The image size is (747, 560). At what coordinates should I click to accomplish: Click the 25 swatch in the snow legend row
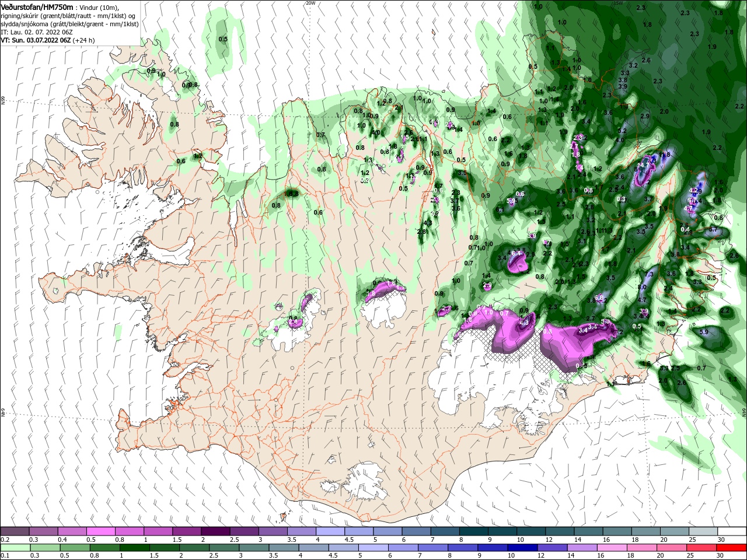point(703,531)
